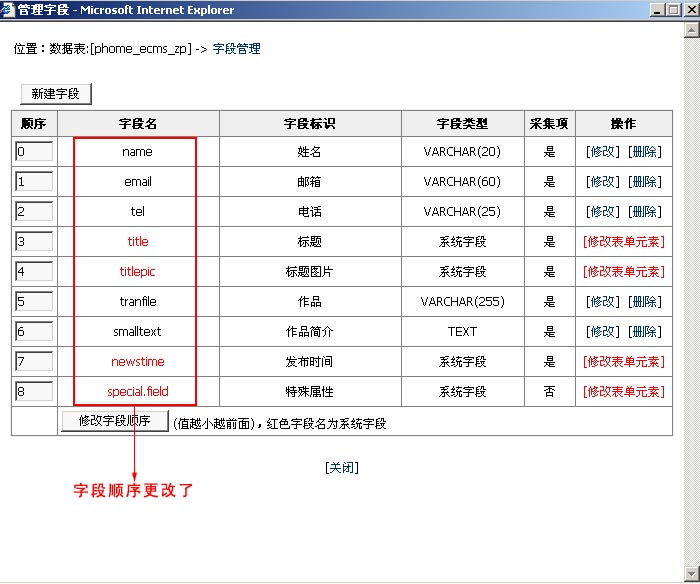700x584 pixels.
Task: Click 删除 link for name field
Action: [644, 152]
